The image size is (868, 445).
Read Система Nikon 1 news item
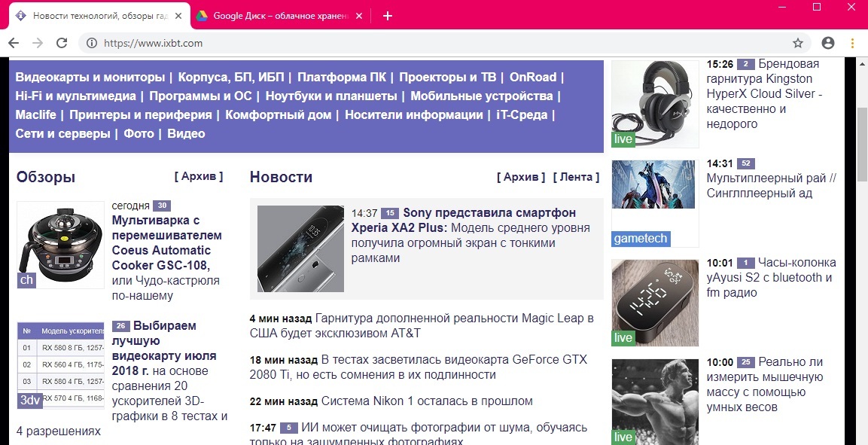[x=427, y=401]
